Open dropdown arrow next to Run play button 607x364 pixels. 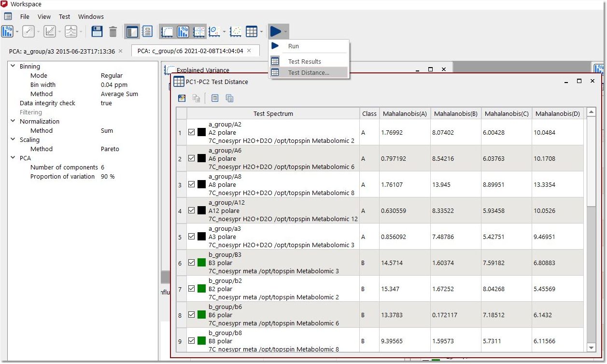point(286,32)
